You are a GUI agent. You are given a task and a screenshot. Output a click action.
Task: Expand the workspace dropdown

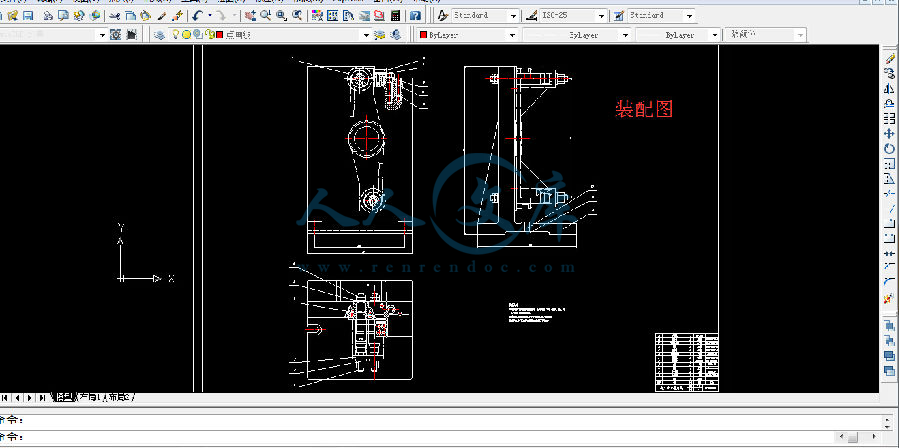tap(102, 35)
